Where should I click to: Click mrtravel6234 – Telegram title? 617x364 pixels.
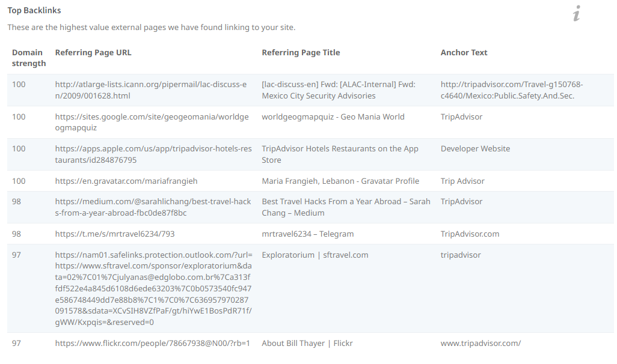point(308,234)
